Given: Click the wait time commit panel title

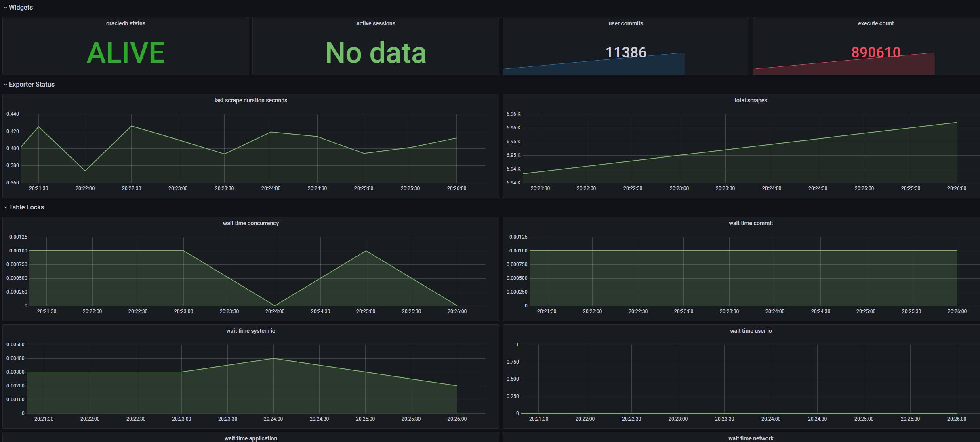Looking at the screenshot, I should (751, 223).
